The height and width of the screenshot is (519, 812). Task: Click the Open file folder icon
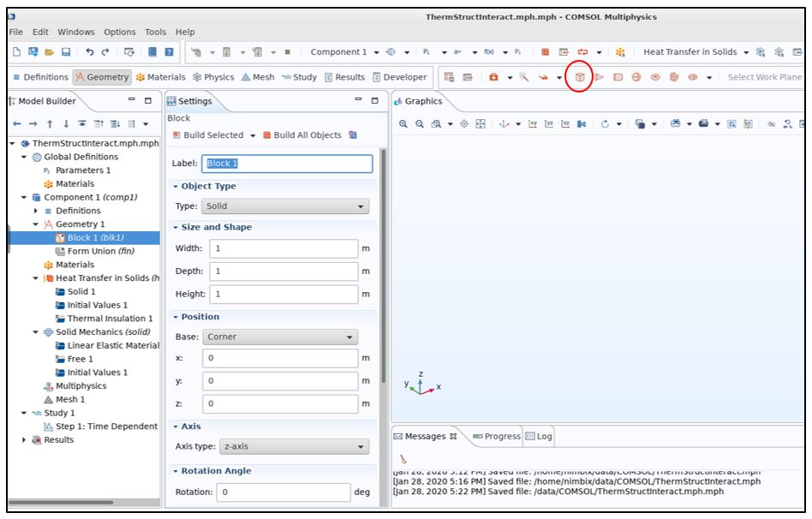click(49, 51)
